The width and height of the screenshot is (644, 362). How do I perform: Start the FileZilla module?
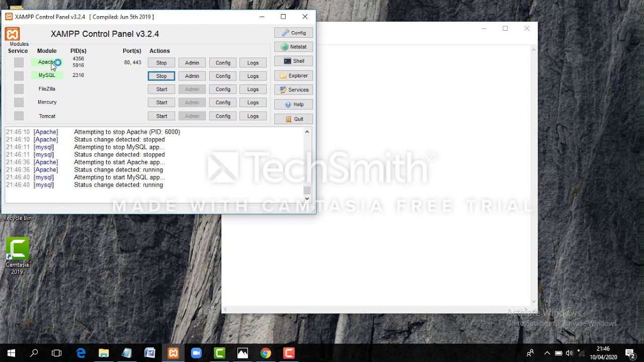[x=162, y=89]
